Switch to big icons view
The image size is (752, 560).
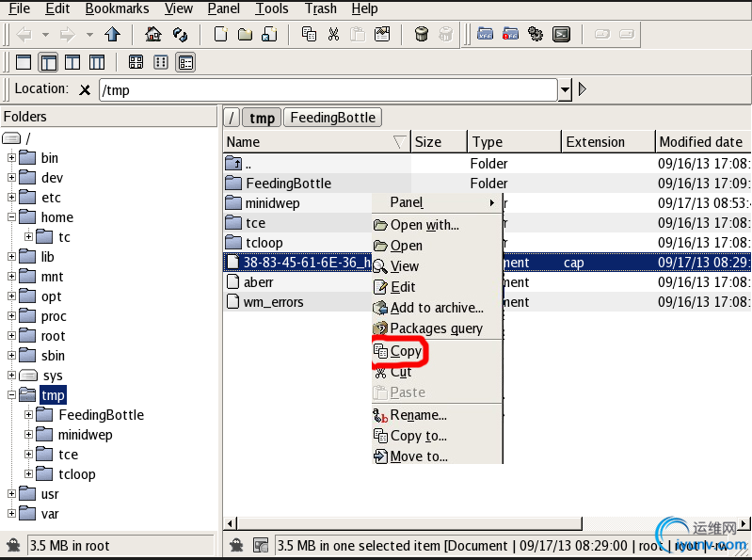coord(136,62)
